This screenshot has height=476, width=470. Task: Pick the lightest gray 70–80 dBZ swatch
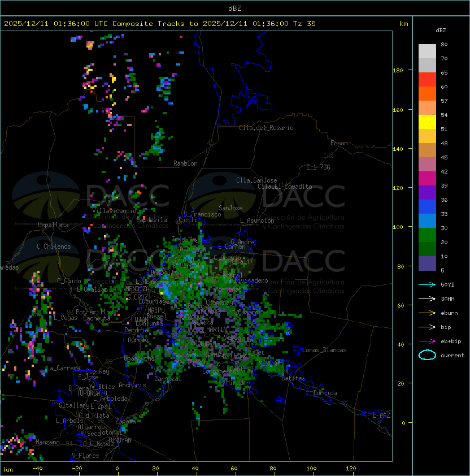tap(427, 51)
